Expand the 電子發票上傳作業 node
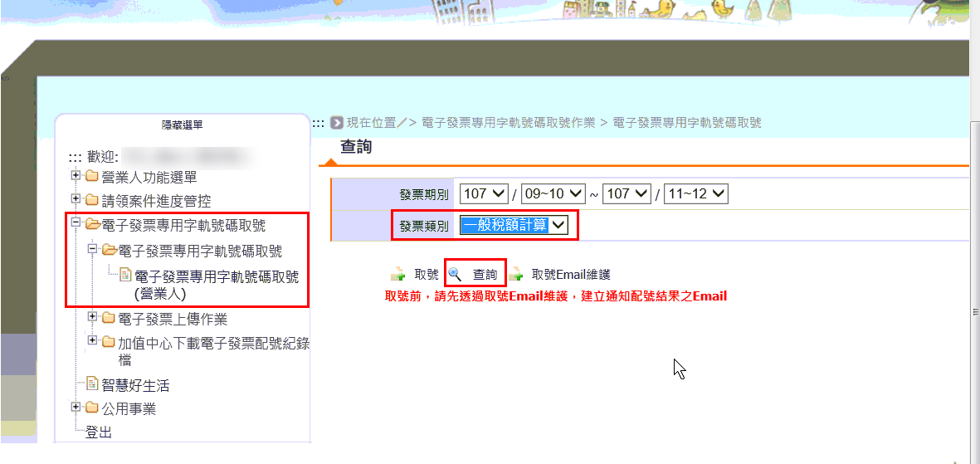Viewport: 980px width, 464px height. [93, 317]
